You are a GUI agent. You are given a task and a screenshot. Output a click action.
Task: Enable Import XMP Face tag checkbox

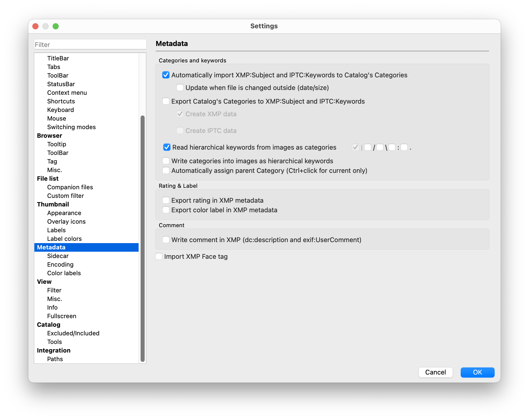click(x=159, y=256)
